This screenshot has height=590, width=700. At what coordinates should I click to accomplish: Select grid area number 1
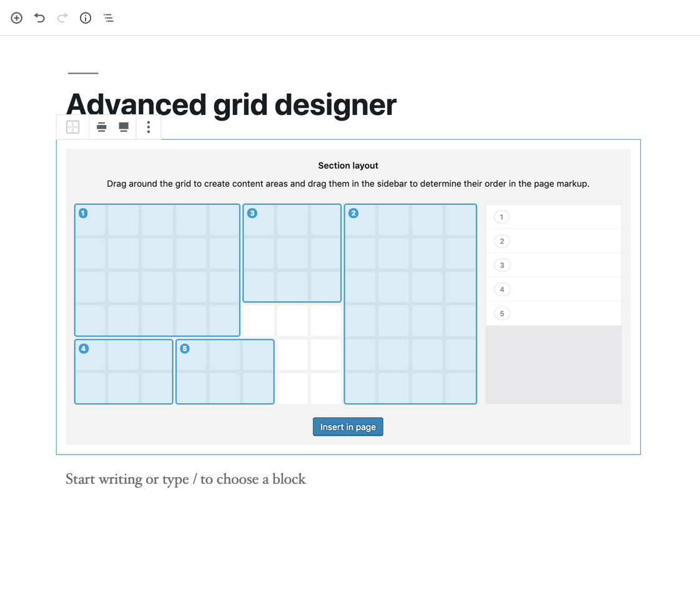(157, 270)
